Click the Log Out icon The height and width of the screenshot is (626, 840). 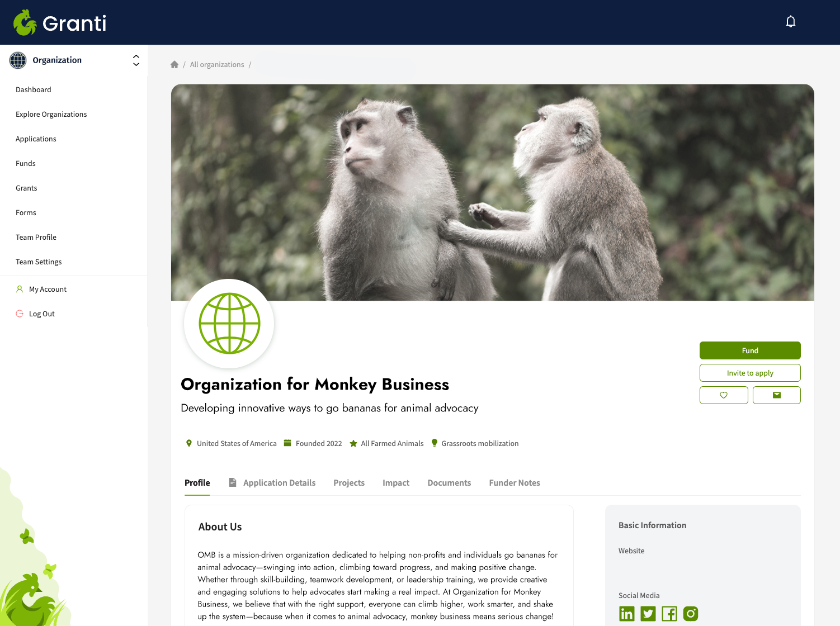click(20, 314)
